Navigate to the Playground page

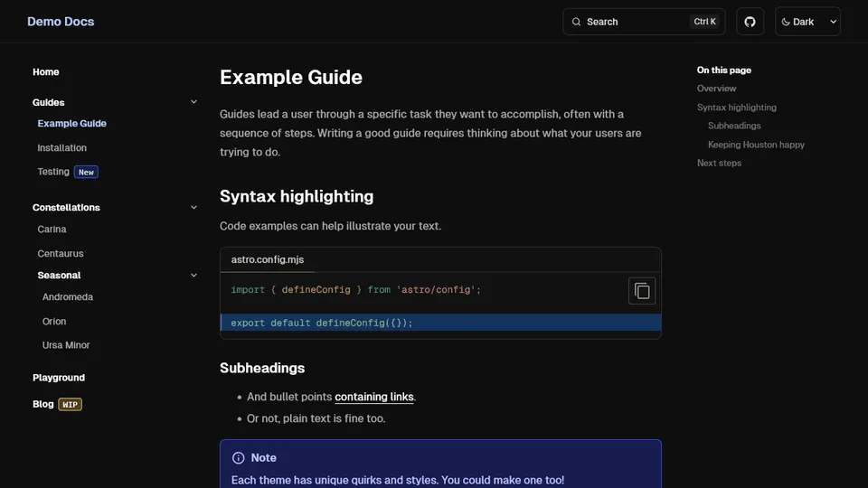coord(59,378)
